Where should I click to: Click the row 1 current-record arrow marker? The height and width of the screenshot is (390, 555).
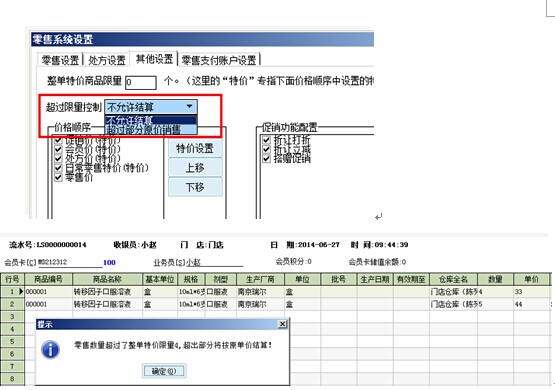click(x=21, y=292)
